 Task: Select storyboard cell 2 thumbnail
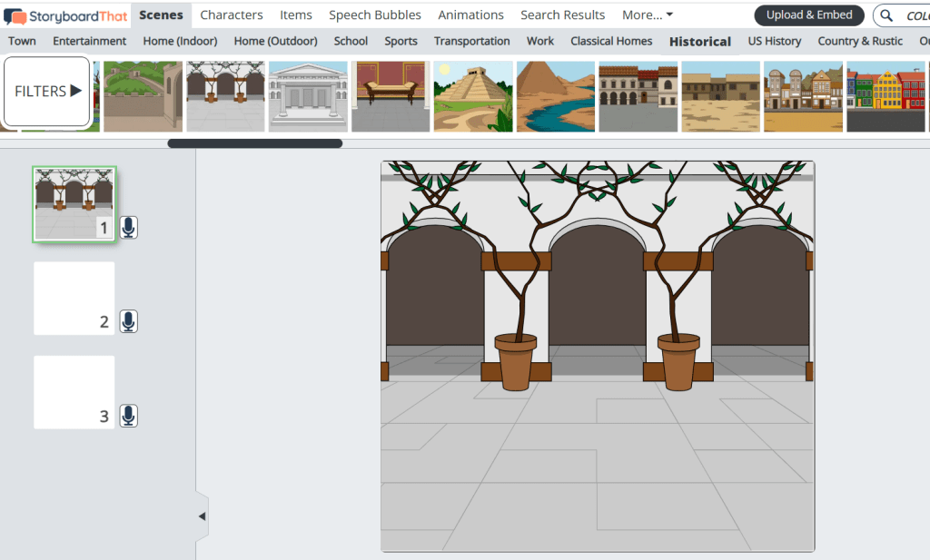pos(74,299)
